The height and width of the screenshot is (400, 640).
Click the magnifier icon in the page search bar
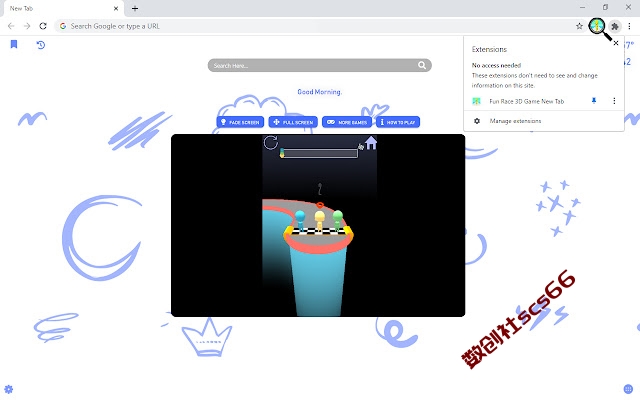[422, 65]
